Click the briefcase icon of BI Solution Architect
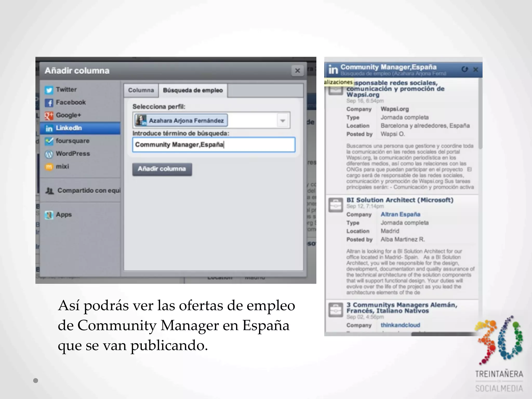532x399 pixels. pyautogui.click(x=336, y=205)
